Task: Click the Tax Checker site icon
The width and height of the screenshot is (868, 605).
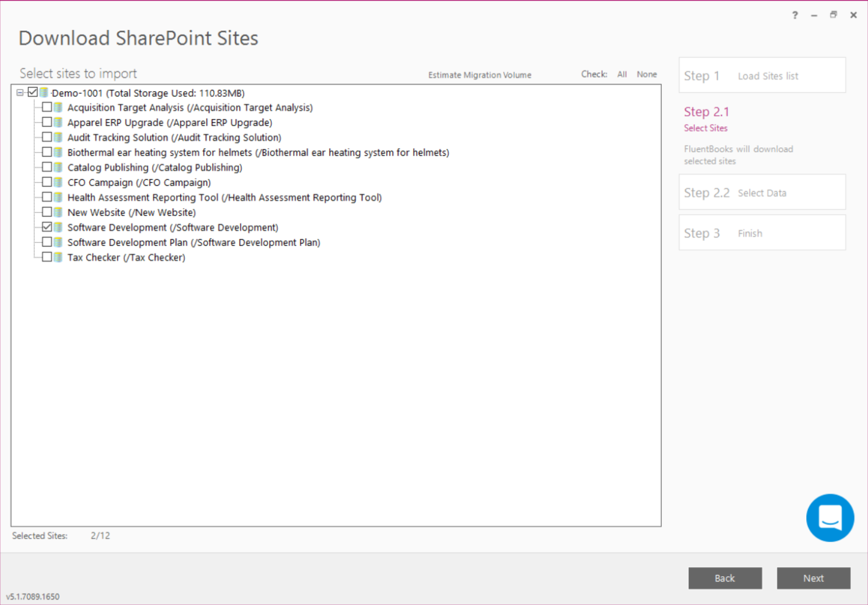Action: [x=58, y=257]
